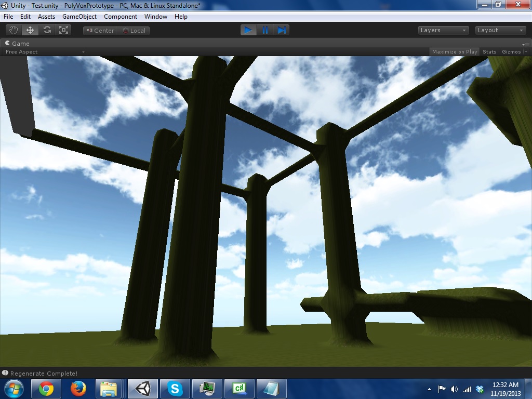Select the Move transform tool
The width and height of the screenshot is (532, 399).
point(30,30)
